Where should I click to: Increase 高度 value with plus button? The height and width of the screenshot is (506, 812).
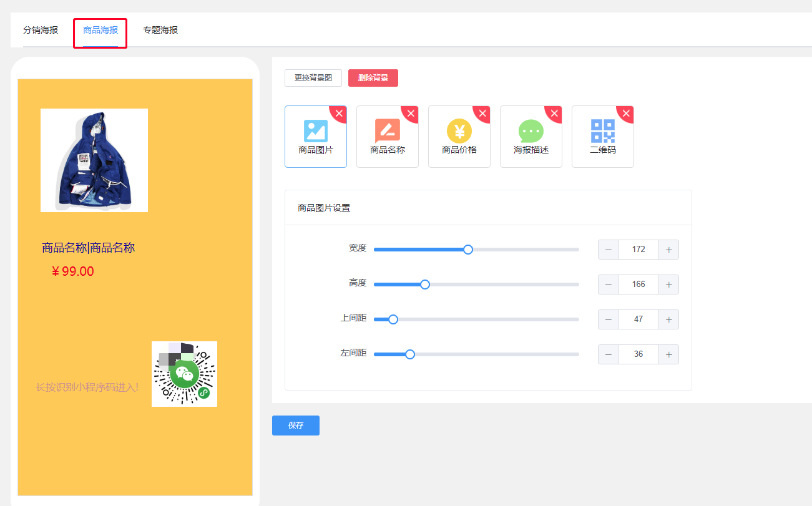668,285
